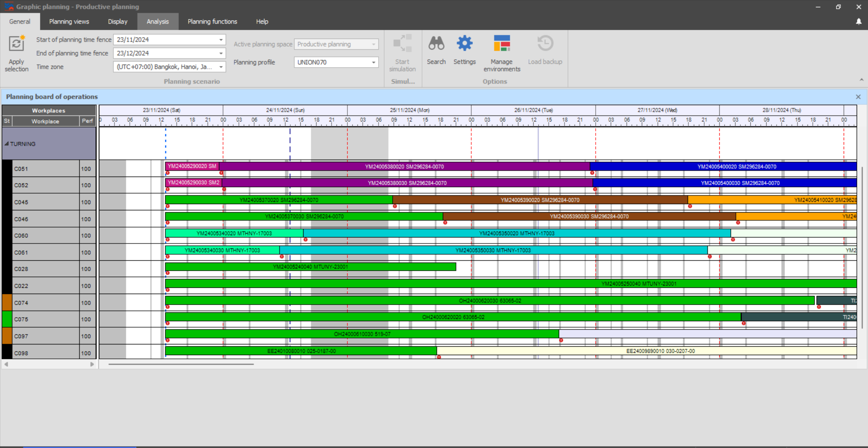Open the End of planning time fence dropdown
This screenshot has height=448, width=868.
click(x=221, y=53)
